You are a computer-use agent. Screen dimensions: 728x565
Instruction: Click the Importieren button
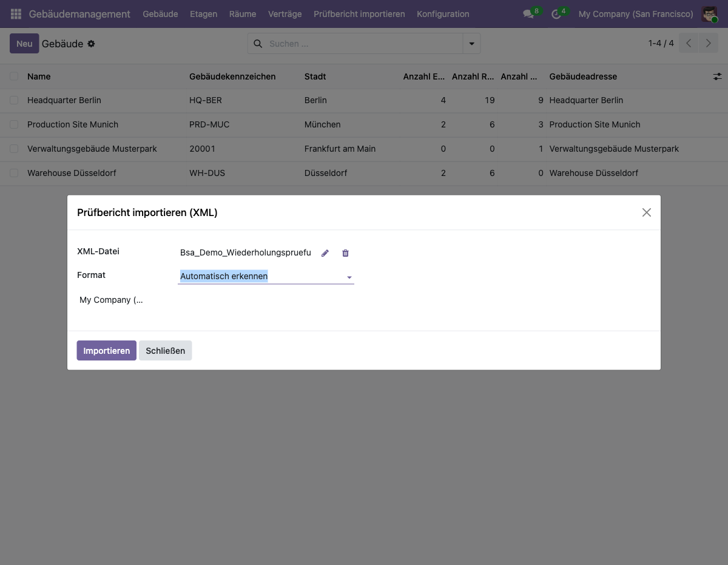(x=107, y=351)
